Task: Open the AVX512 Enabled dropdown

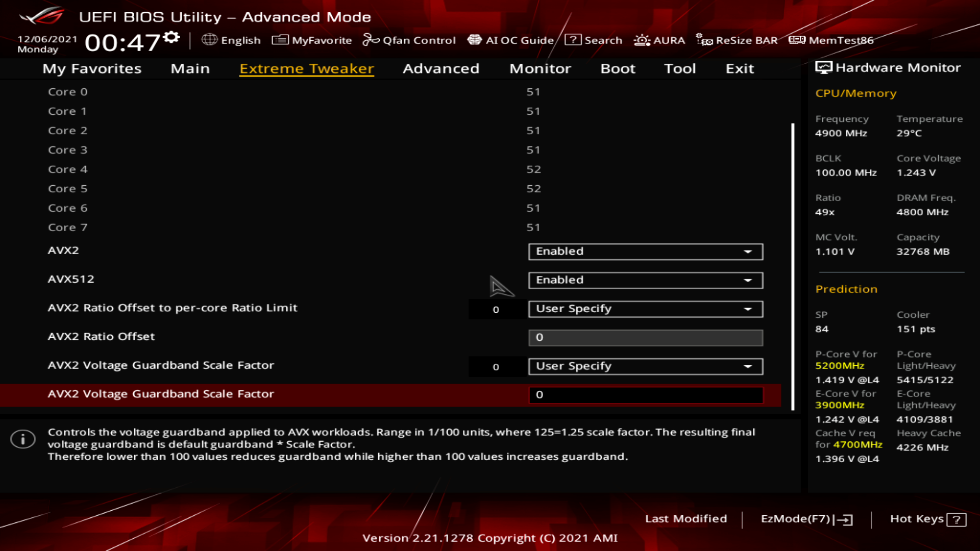Action: click(x=645, y=280)
